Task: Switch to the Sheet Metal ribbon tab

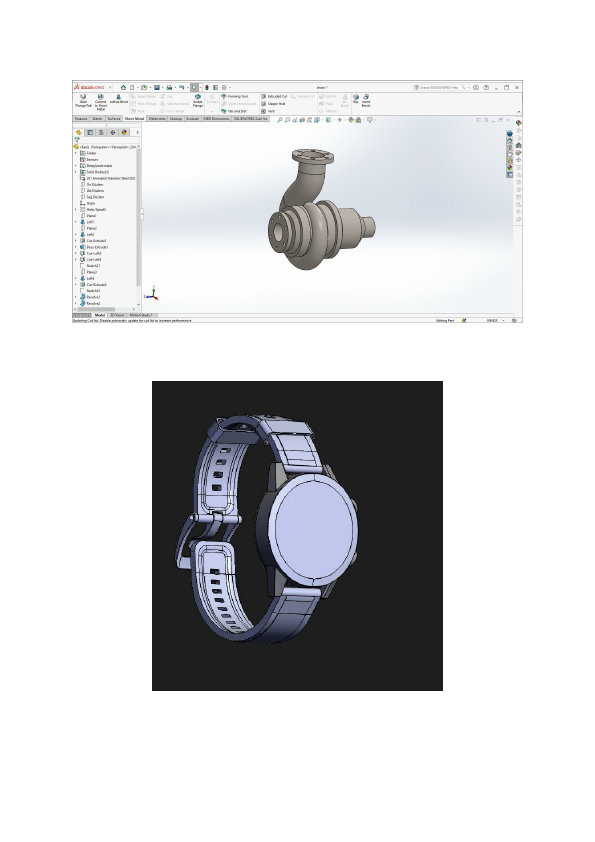Action: click(x=134, y=119)
